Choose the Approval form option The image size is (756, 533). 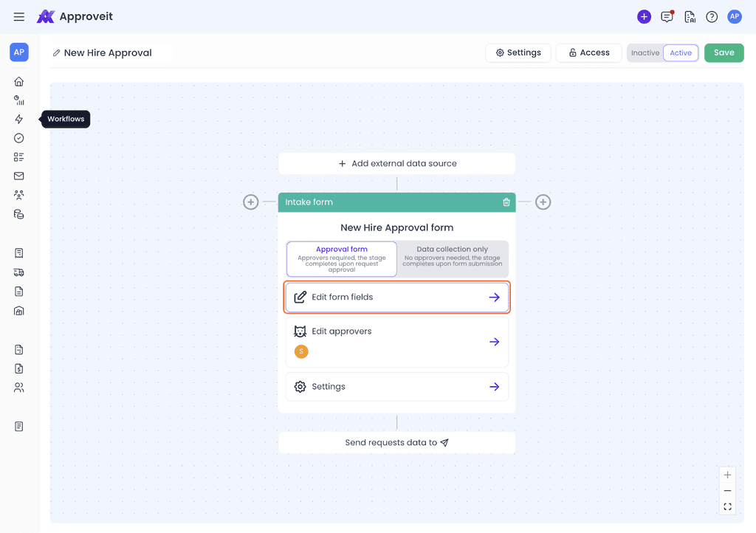tap(341, 258)
